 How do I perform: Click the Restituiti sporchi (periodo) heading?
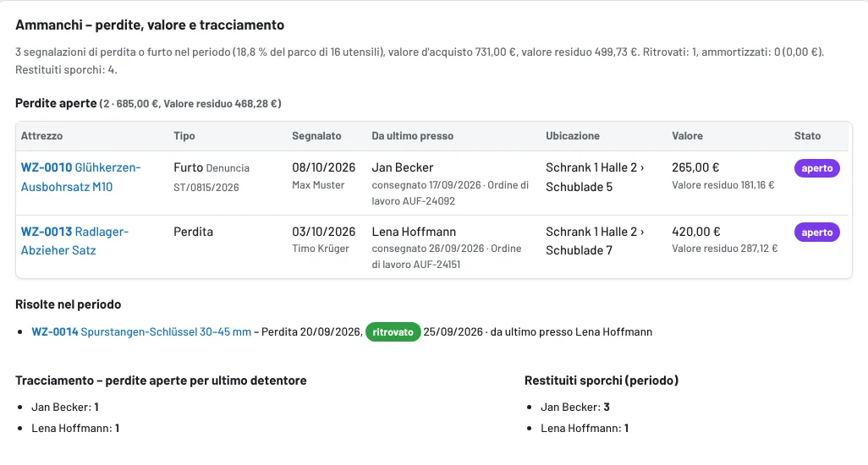point(602,380)
